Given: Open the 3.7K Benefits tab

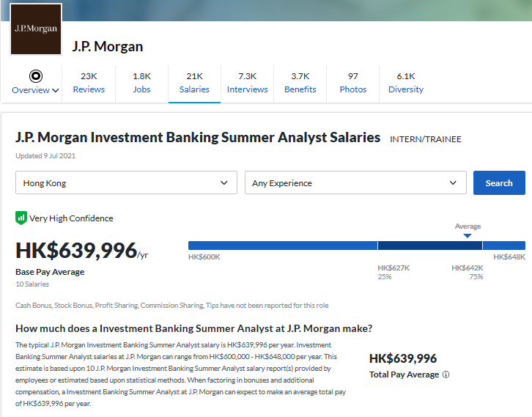Looking at the screenshot, I should [300, 83].
